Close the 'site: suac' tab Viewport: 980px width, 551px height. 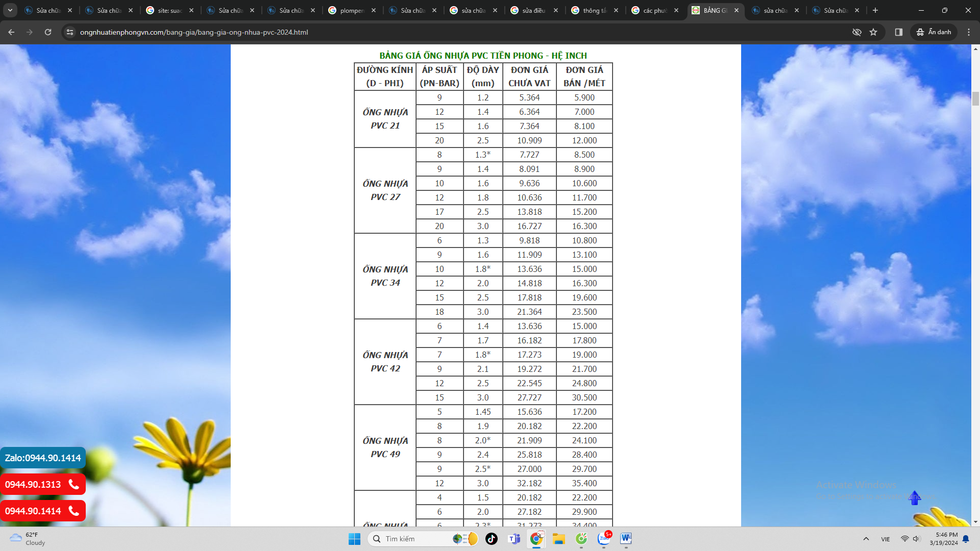(x=191, y=10)
